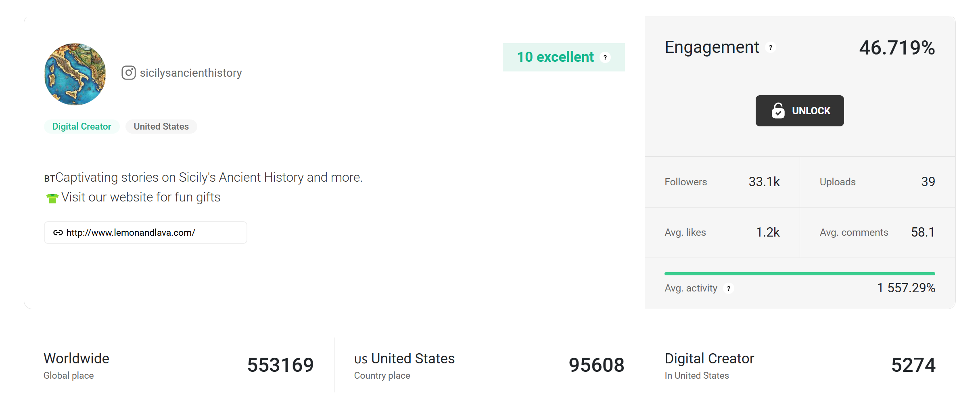
Task: Select the lock icon on the Unlock button
Action: click(x=779, y=110)
